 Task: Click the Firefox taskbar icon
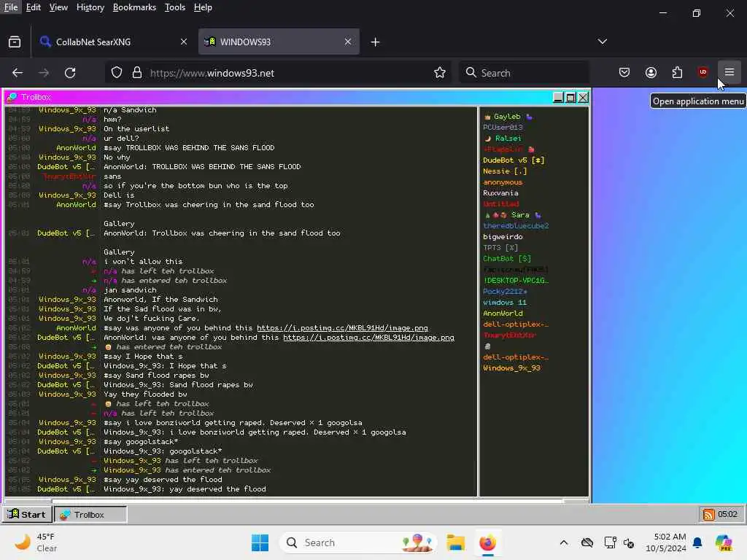point(487,542)
